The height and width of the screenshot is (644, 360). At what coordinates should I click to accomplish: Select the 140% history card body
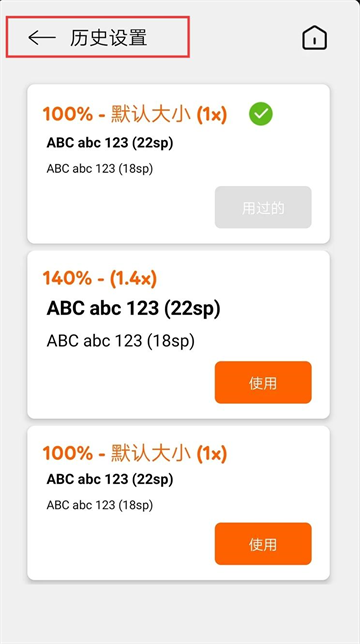[x=179, y=335]
